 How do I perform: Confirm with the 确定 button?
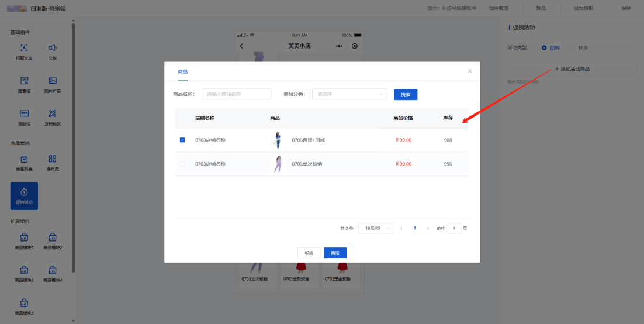tap(335, 253)
